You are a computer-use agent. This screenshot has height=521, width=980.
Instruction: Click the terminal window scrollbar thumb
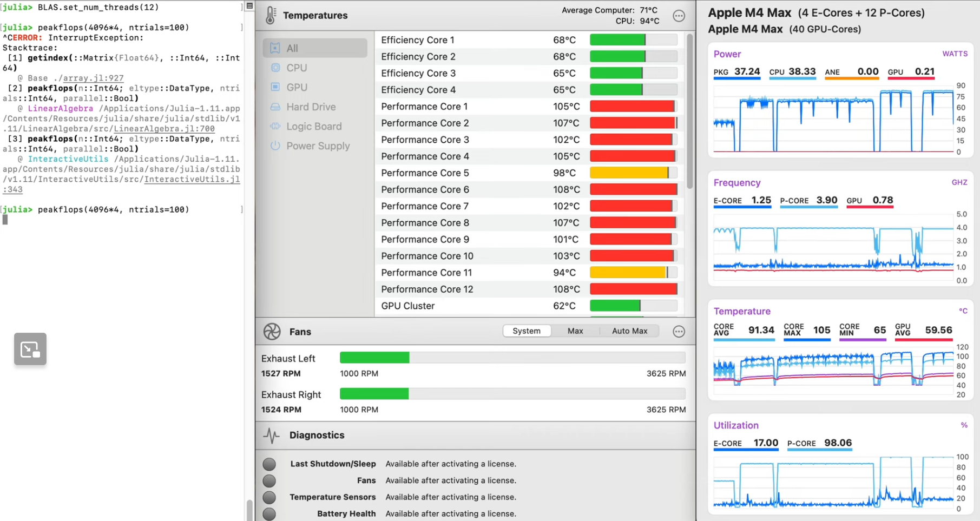click(249, 510)
